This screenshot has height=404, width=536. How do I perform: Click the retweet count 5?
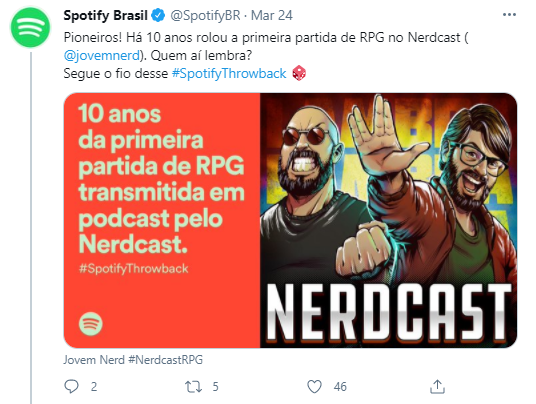pos(215,387)
